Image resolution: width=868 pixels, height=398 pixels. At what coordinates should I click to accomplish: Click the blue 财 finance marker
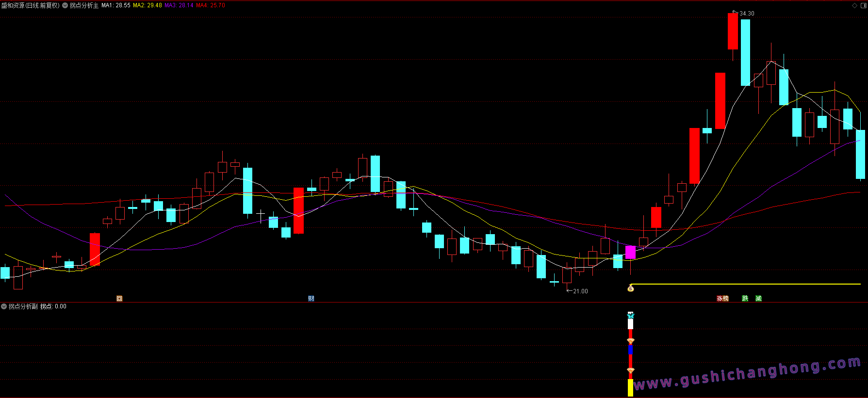pyautogui.click(x=311, y=298)
